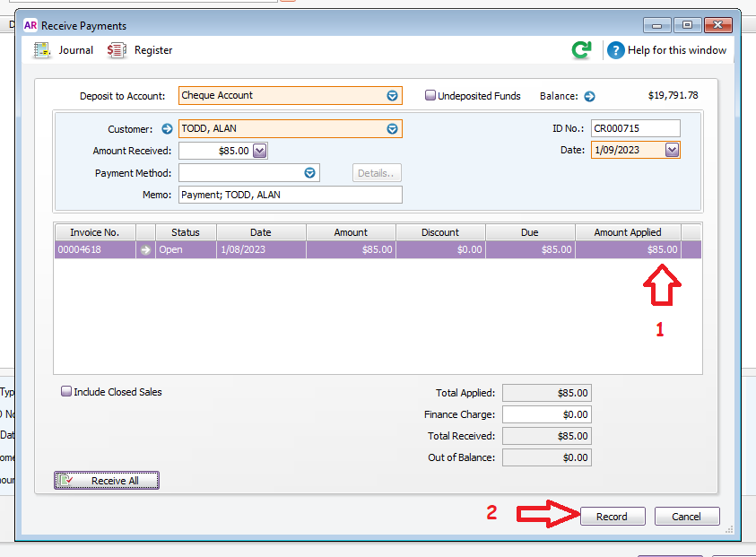Click invoice 00004618 detail arrow
This screenshot has width=756, height=557.
(x=145, y=250)
